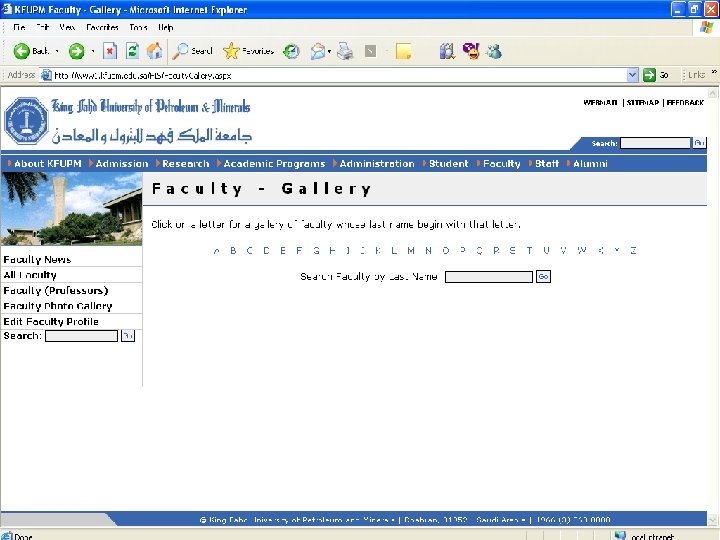Open the View menu
The height and width of the screenshot is (540, 720).
point(67,28)
